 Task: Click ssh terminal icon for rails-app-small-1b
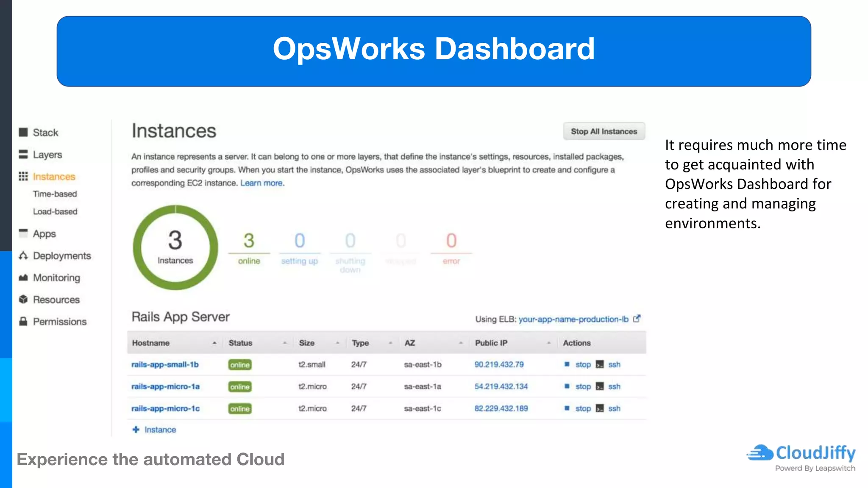click(x=600, y=364)
